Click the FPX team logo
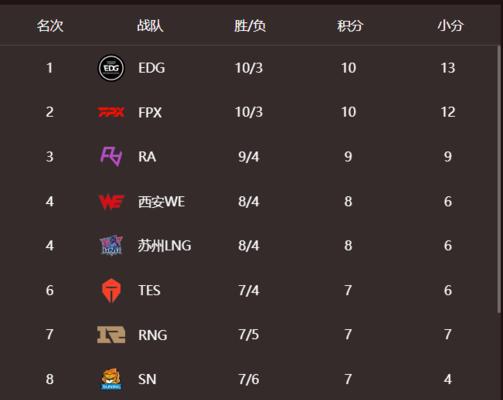The height and width of the screenshot is (400, 503). (x=111, y=112)
